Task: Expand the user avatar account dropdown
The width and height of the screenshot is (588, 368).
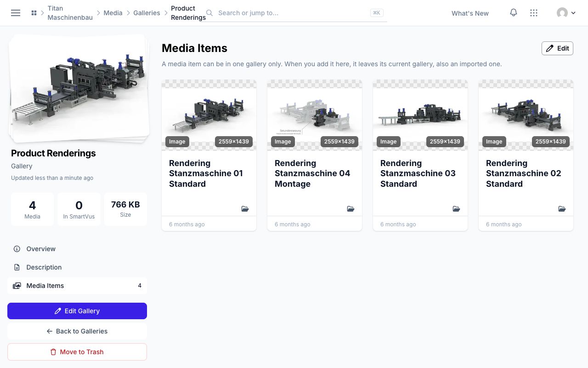Action: (566, 13)
